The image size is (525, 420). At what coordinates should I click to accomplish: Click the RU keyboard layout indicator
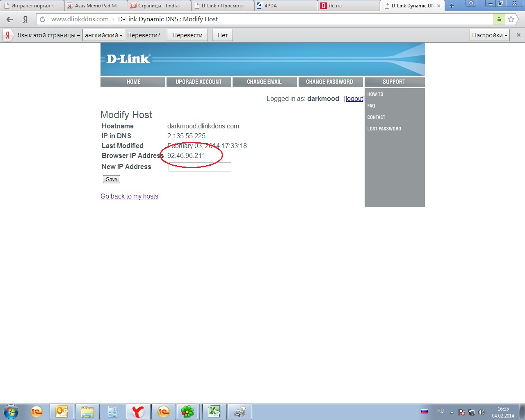coord(441,411)
